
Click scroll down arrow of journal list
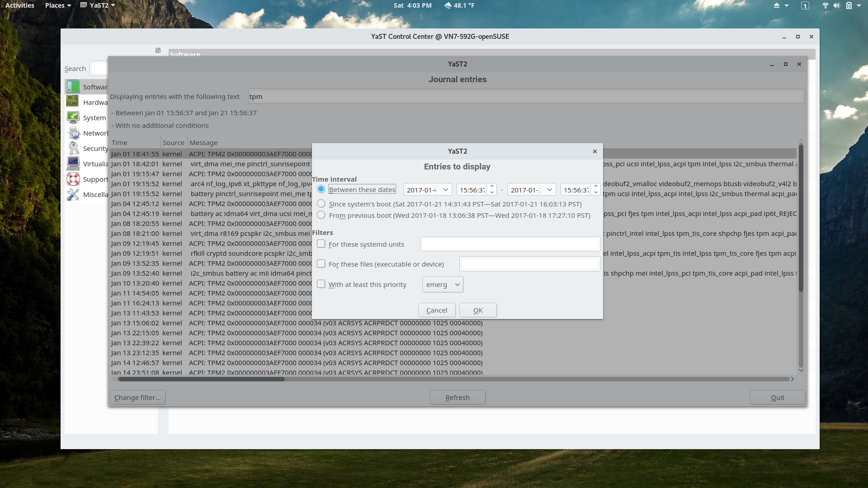point(801,370)
